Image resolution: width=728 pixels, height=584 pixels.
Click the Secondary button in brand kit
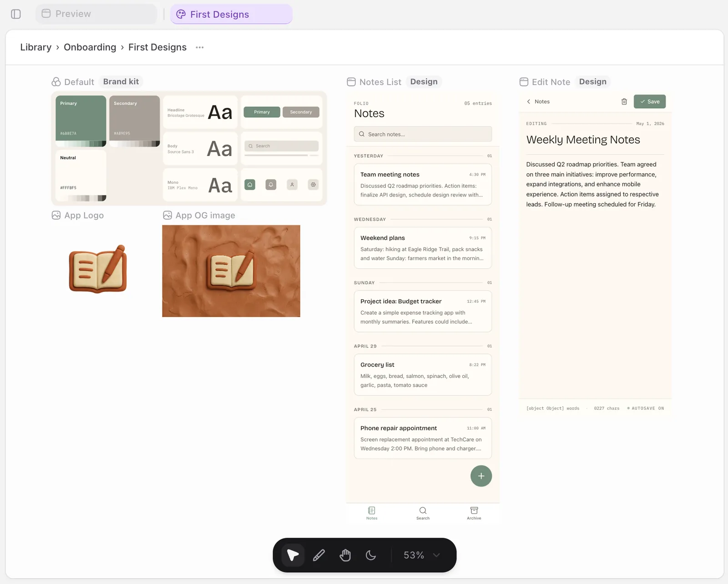click(x=301, y=112)
